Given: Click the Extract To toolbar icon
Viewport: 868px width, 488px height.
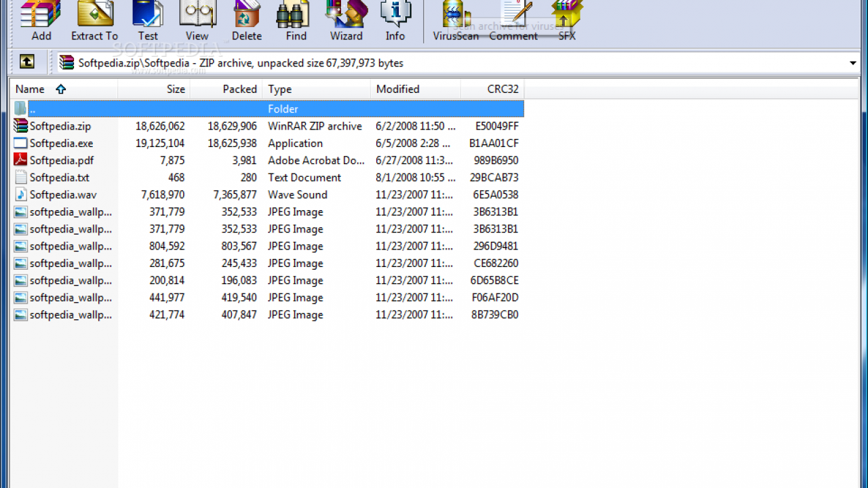Looking at the screenshot, I should [x=95, y=15].
